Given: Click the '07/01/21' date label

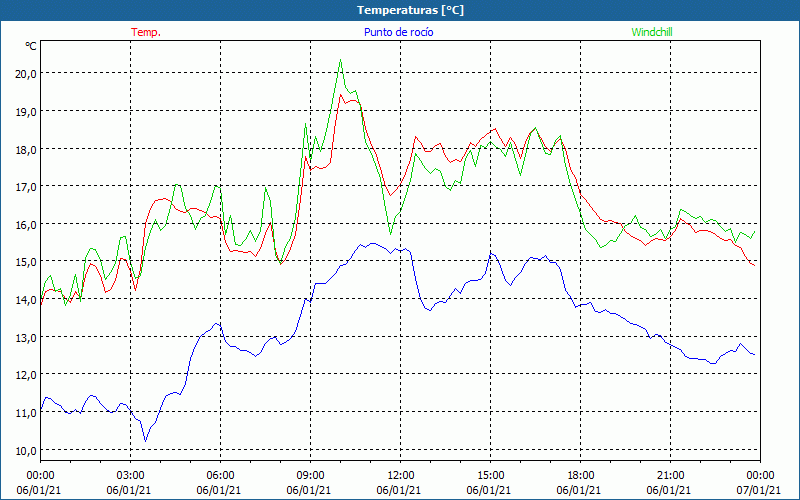Looking at the screenshot, I should (759, 490).
